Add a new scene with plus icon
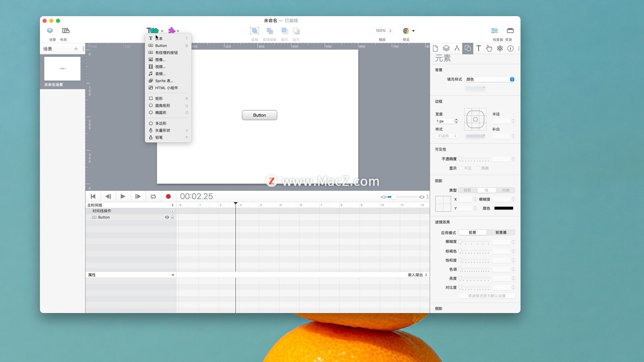Viewport: 644px width, 362px height. coord(76,49)
